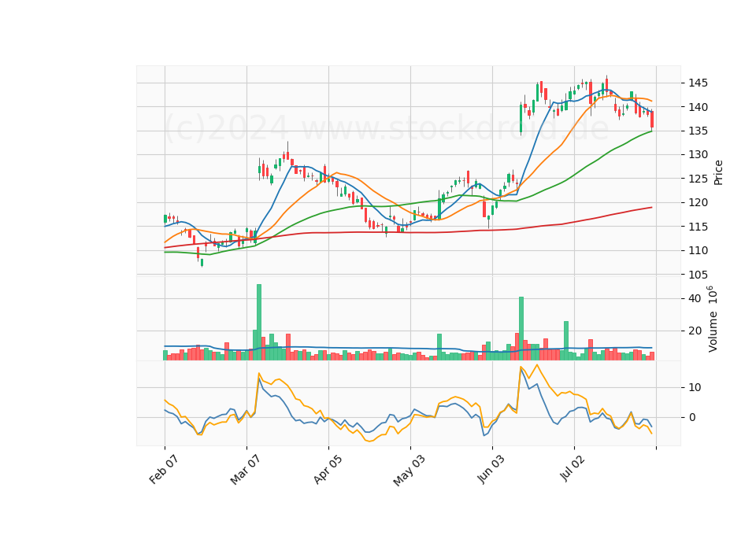Click the 110 price tick label
The height and width of the screenshot is (543, 756).
click(698, 250)
